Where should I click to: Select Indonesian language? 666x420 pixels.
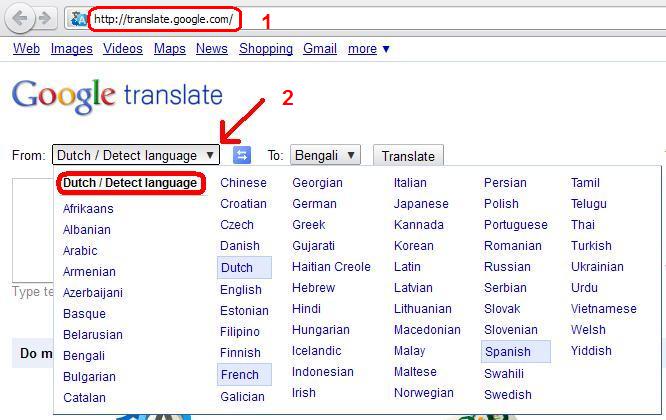323,372
